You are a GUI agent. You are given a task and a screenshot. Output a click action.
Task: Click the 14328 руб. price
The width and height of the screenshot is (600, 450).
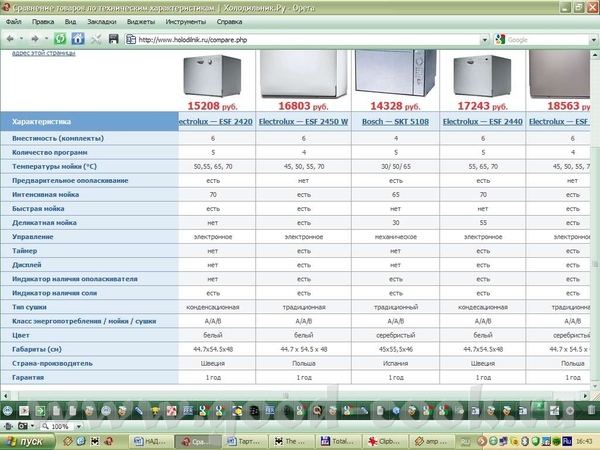point(395,106)
